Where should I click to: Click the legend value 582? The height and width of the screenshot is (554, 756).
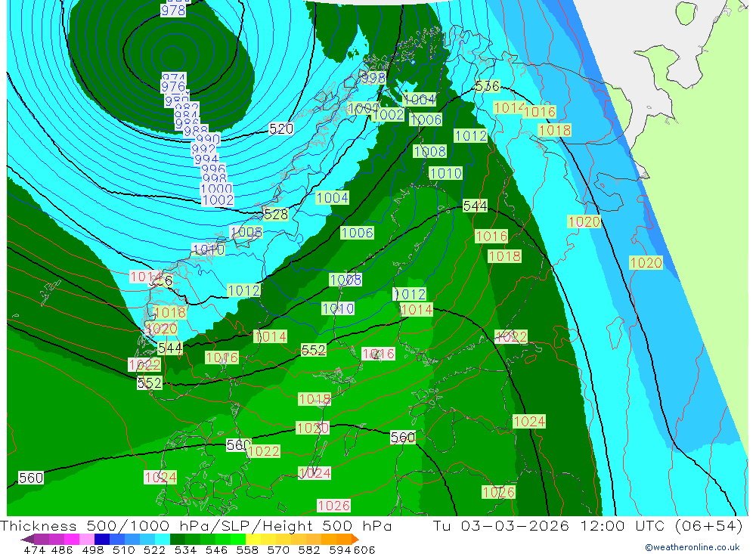click(308, 549)
